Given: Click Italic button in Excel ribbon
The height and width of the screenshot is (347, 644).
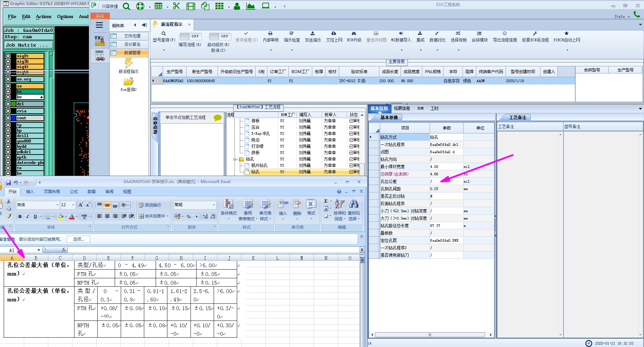Looking at the screenshot, I should pyautogui.click(x=28, y=217).
